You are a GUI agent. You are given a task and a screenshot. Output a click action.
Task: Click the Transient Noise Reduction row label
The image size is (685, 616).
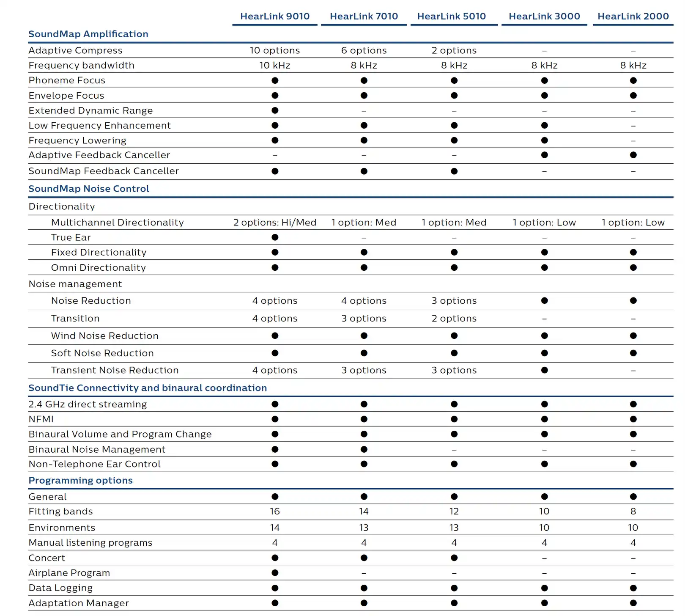(115, 371)
